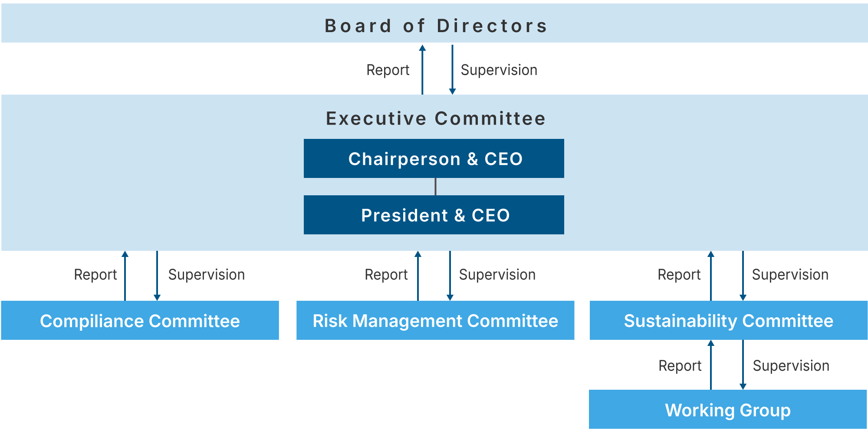868x434 pixels.
Task: Select the Working Group box
Action: pos(727,410)
